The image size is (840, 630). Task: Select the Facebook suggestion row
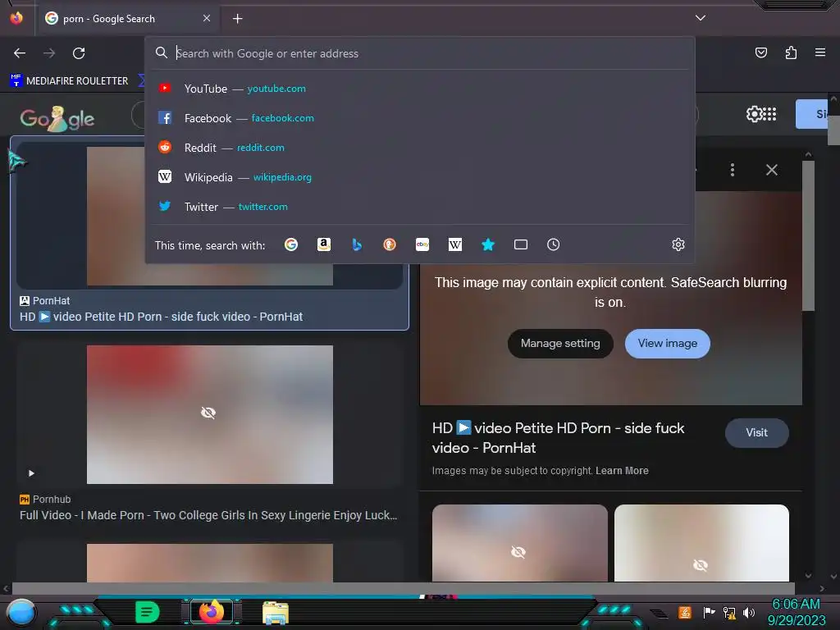(x=420, y=118)
